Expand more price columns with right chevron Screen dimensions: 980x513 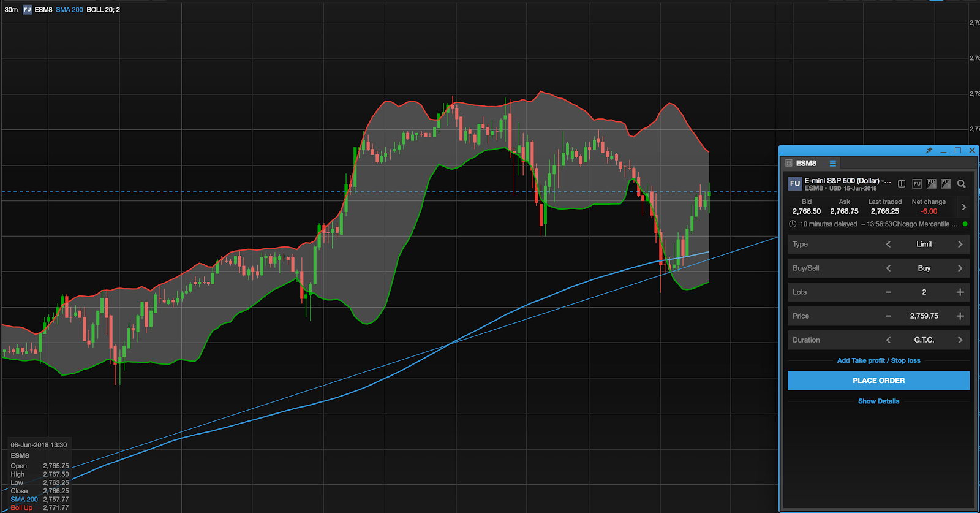[x=963, y=207]
